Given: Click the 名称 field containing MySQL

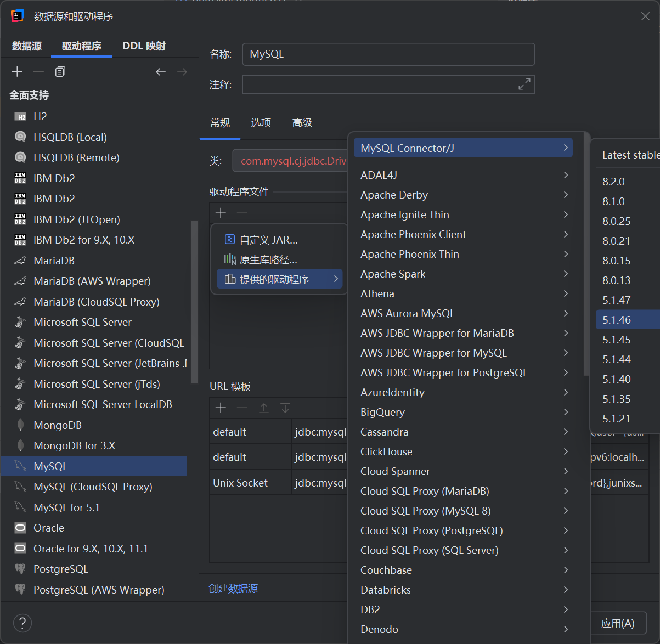Looking at the screenshot, I should pyautogui.click(x=388, y=54).
